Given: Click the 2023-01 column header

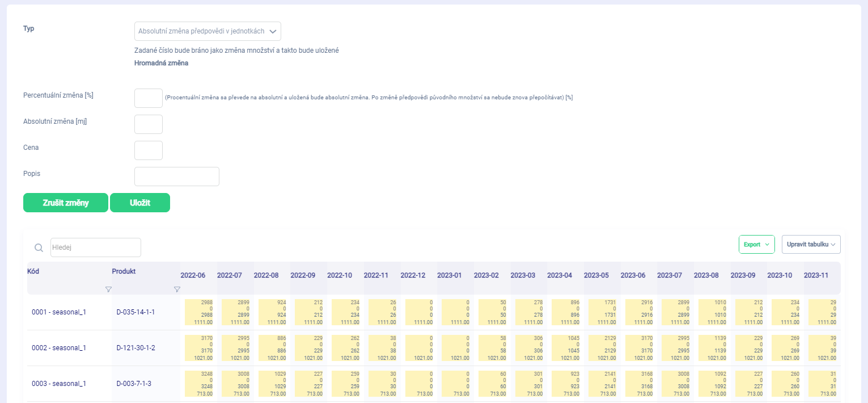Looking at the screenshot, I should 450,275.
